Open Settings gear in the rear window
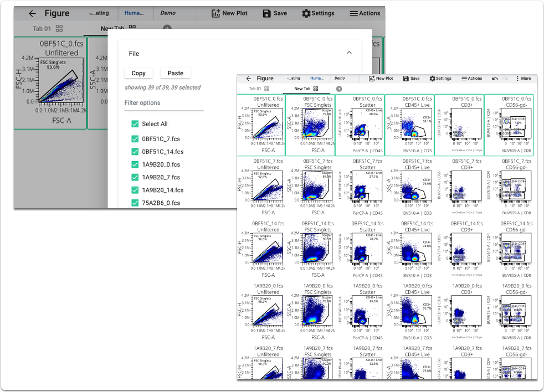The height and width of the screenshot is (392, 544). click(318, 13)
